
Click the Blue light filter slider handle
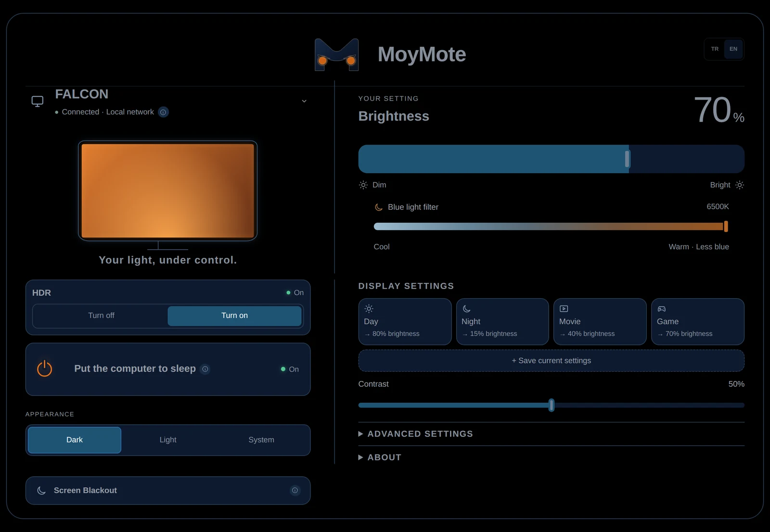pyautogui.click(x=726, y=227)
